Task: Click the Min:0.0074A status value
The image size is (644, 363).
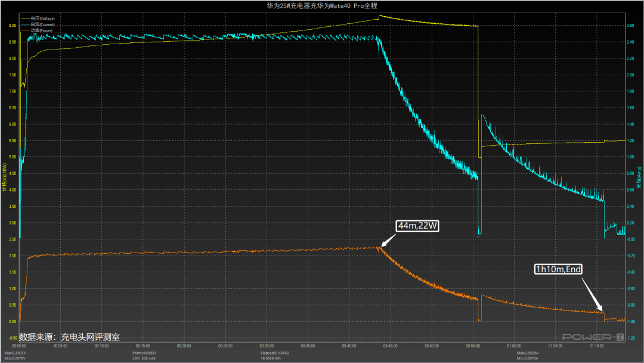Action: (527, 358)
